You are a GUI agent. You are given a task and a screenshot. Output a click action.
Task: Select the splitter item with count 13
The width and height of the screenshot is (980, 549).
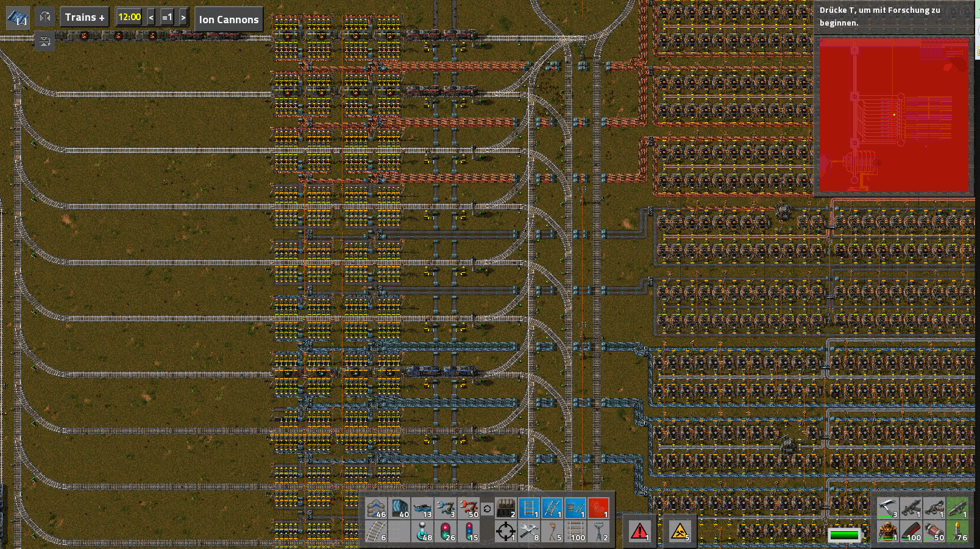[422, 508]
